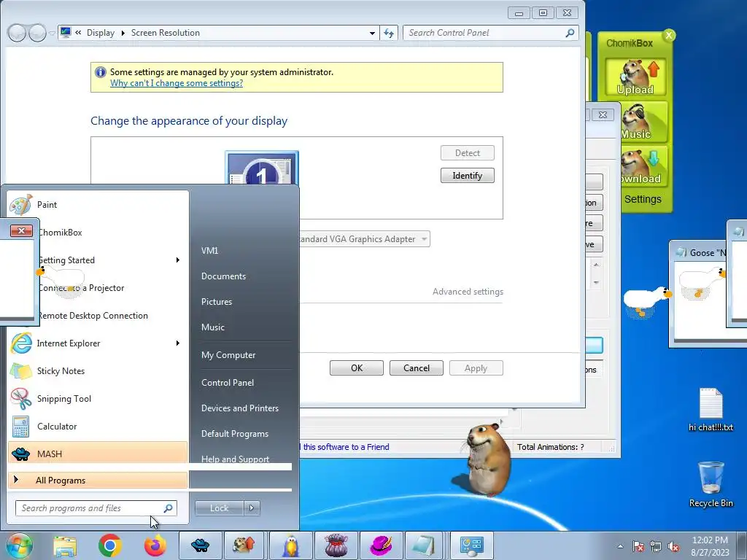Switch to MASH taskbar button

point(200,545)
